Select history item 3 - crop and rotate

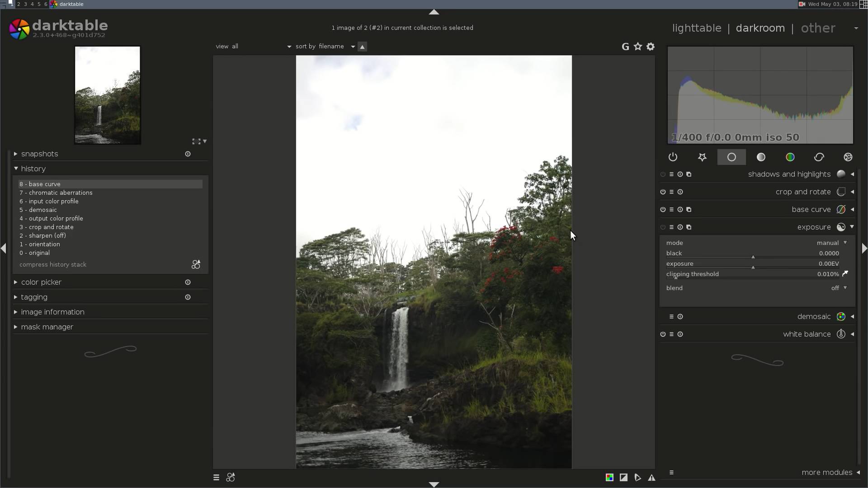point(47,227)
